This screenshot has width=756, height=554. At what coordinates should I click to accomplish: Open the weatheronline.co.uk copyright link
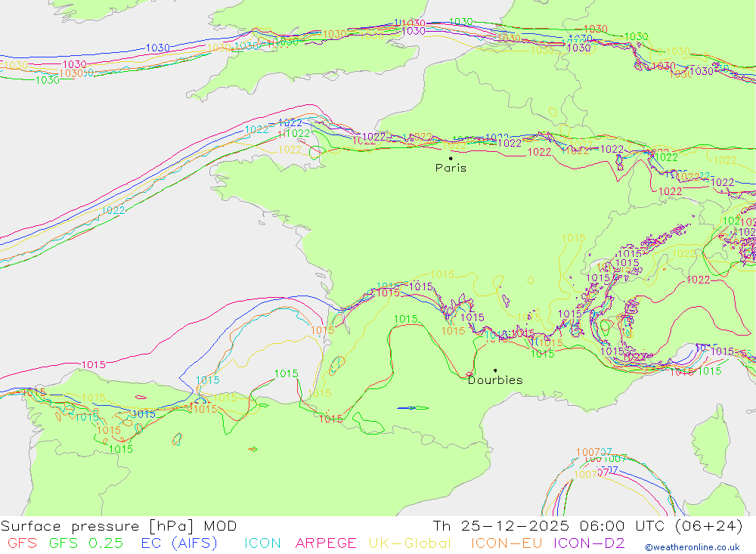point(692,547)
